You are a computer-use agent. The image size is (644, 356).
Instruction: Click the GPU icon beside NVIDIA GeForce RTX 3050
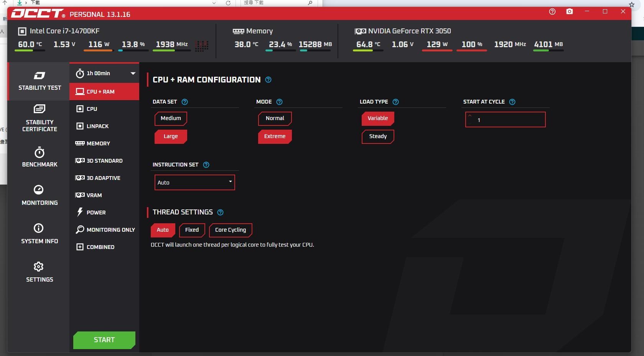[x=360, y=31]
